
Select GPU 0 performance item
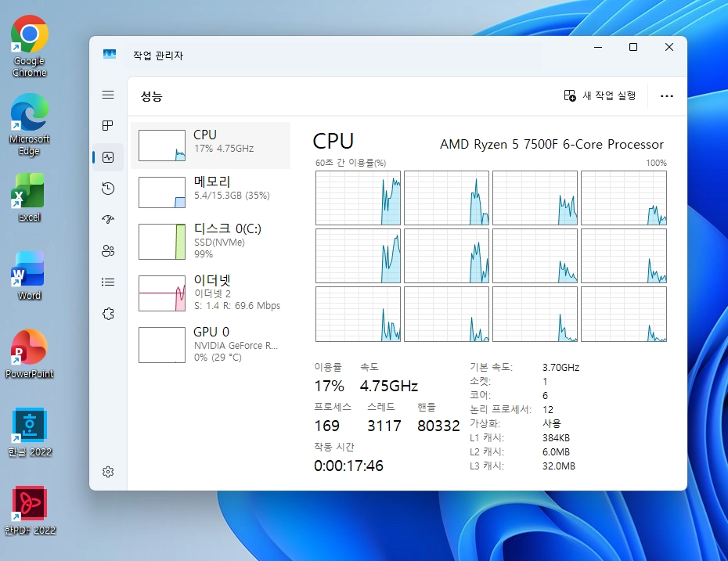pyautogui.click(x=211, y=344)
